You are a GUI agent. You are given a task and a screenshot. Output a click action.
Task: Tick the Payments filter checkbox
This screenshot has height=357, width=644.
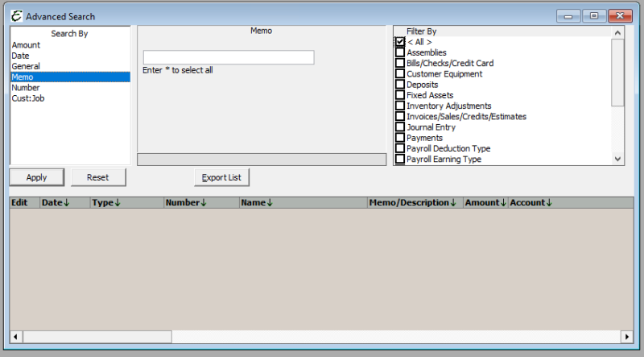point(400,138)
